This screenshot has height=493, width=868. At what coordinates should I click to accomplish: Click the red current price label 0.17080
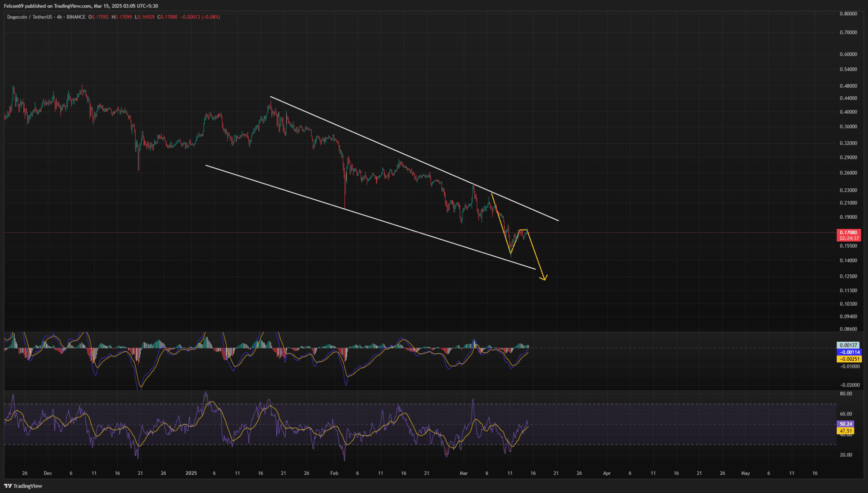pos(849,232)
